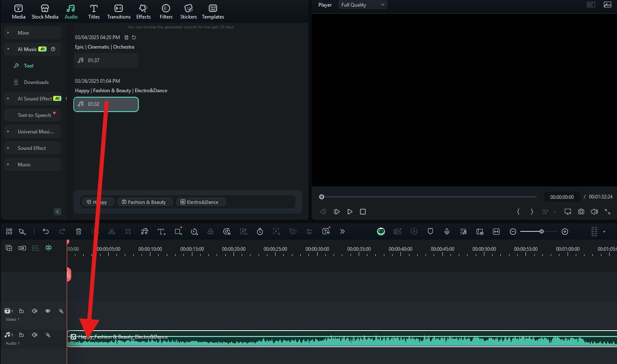Open the timer duration tool
The image size is (617, 364).
pyautogui.click(x=260, y=232)
